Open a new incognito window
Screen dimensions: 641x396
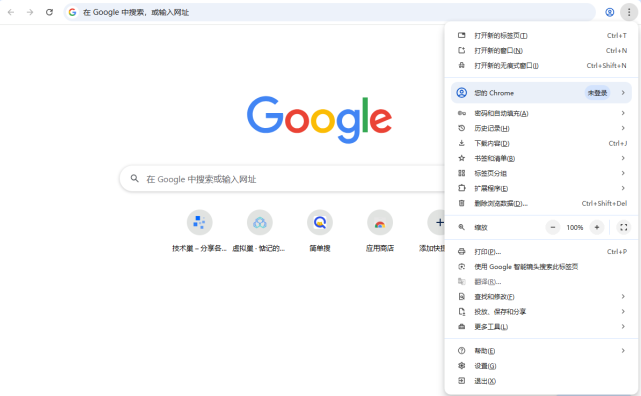[x=541, y=65]
